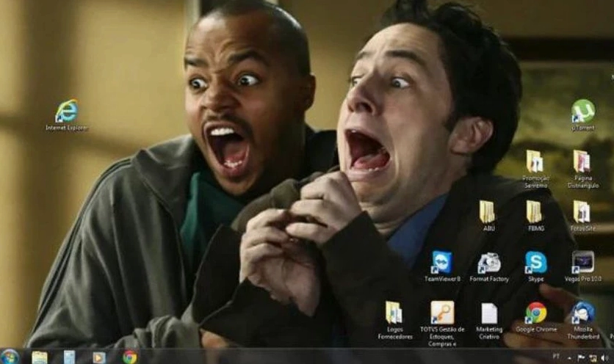Image resolution: width=614 pixels, height=364 pixels.
Task: Expand hidden system tray icons
Action: point(570,357)
